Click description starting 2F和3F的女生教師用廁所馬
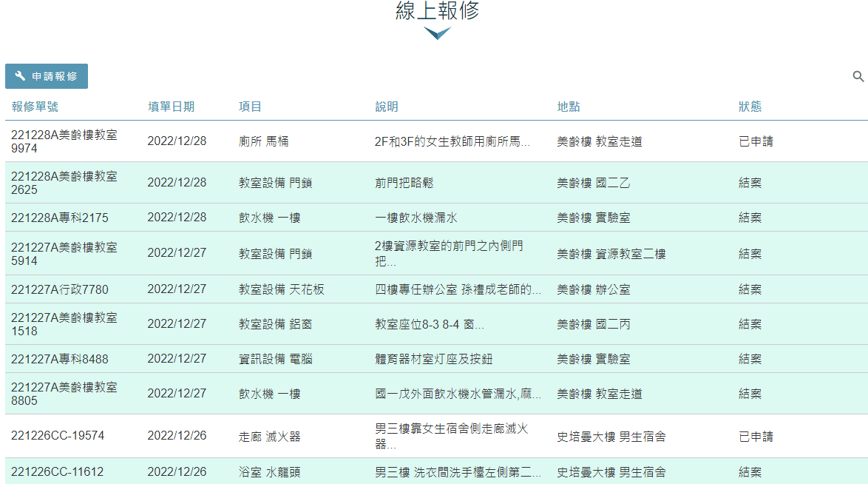Screen dimensions: 868x484 click(452, 141)
